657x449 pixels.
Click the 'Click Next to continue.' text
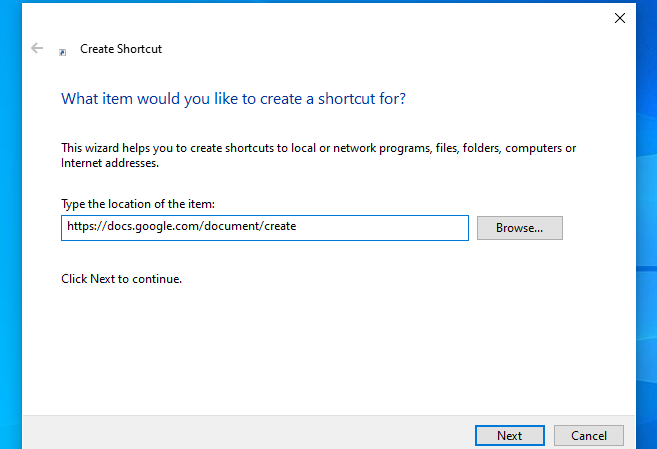point(121,279)
